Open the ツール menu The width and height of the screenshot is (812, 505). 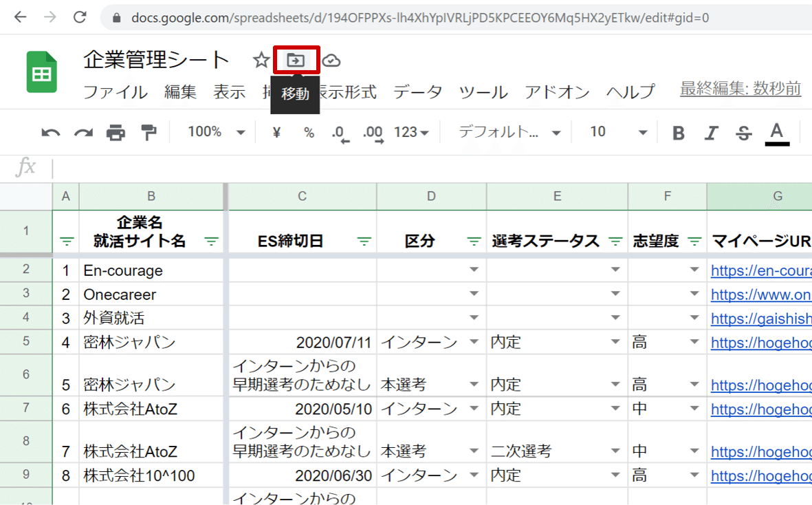click(x=483, y=92)
